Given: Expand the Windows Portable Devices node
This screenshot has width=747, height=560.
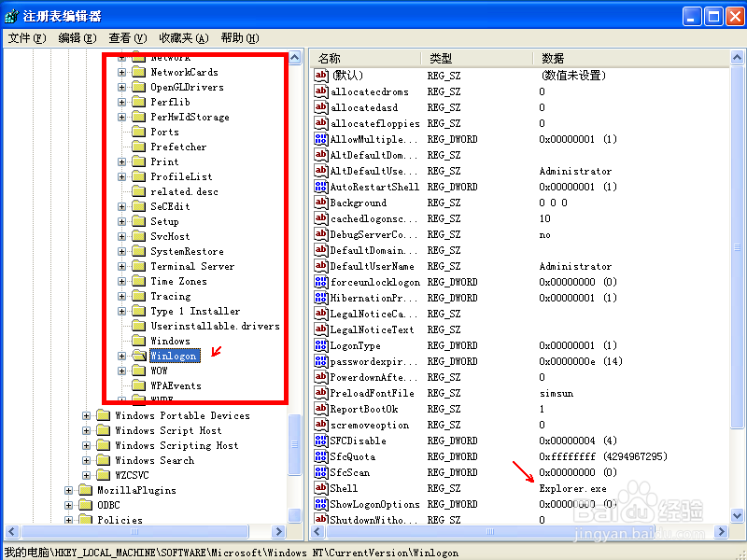Looking at the screenshot, I should tap(86, 415).
